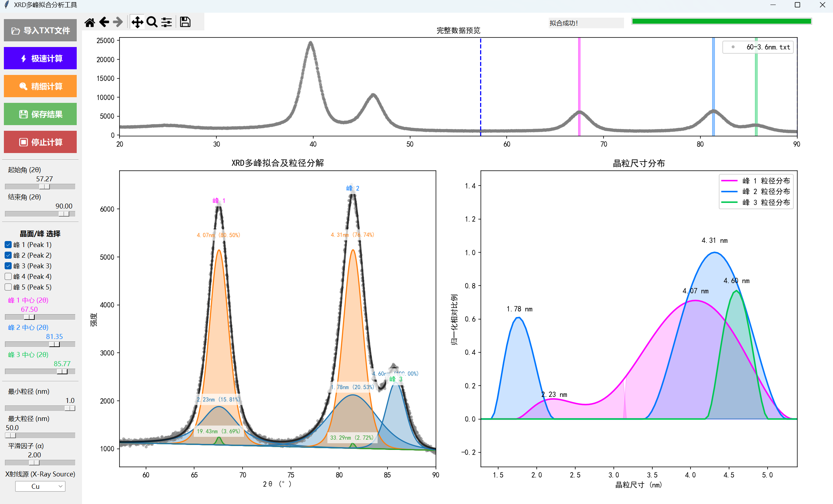Click the 峰 2 中心 slider
This screenshot has height=504, width=833.
pos(54,344)
